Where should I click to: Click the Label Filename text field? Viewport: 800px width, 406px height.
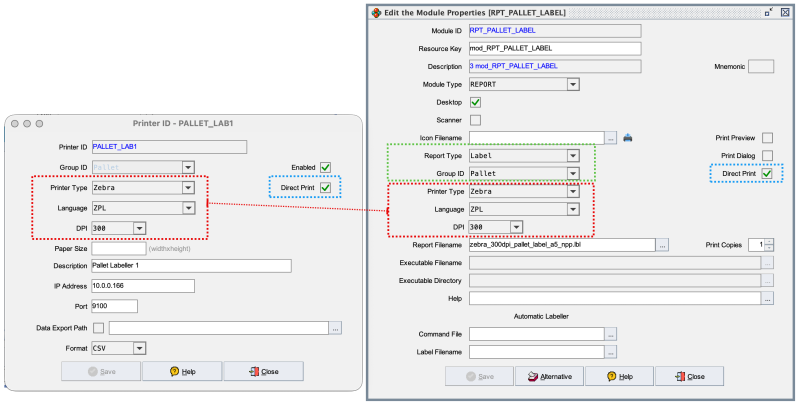pos(537,352)
